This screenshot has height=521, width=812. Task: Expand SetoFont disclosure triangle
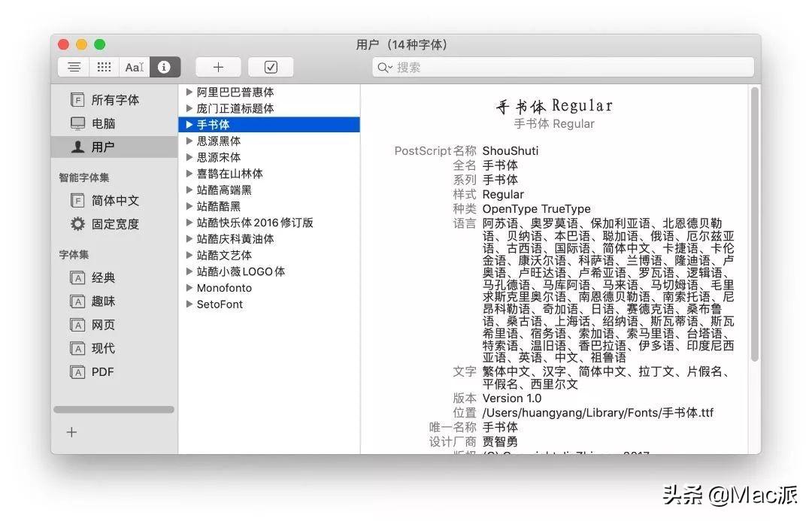pyautogui.click(x=189, y=304)
